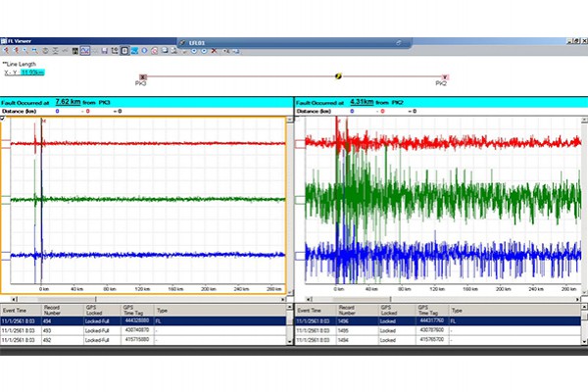The height and width of the screenshot is (392, 588).
Task: Click the first toolbar icon at far left
Action: click(6, 49)
